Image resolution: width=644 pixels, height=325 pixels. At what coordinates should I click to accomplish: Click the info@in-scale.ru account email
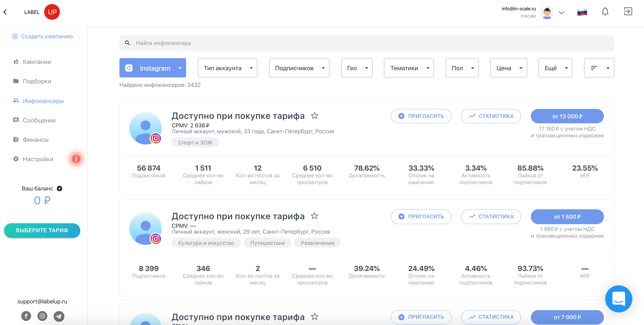519,9
